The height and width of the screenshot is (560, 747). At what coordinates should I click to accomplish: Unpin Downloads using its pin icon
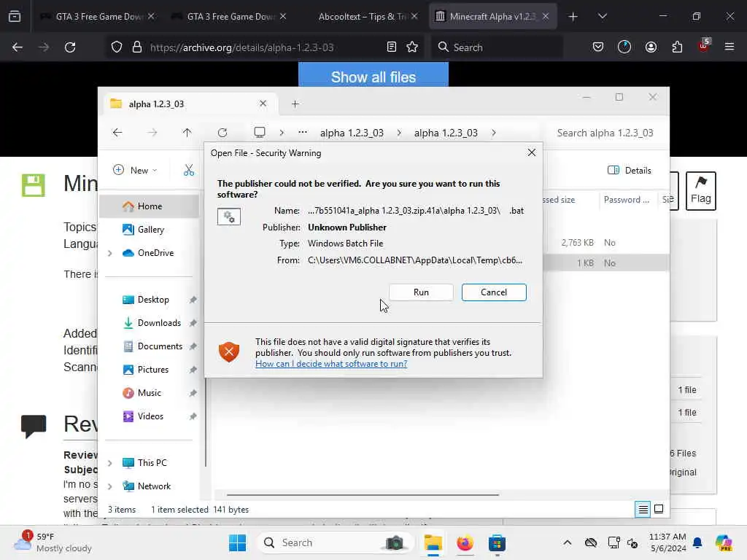[x=193, y=323]
